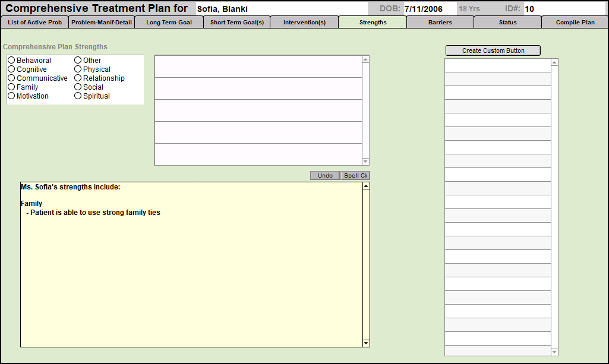
Task: Click the Create Custom Button button
Action: point(493,50)
